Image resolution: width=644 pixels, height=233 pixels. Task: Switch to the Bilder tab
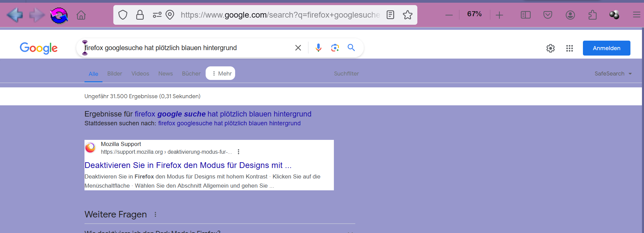click(x=115, y=73)
